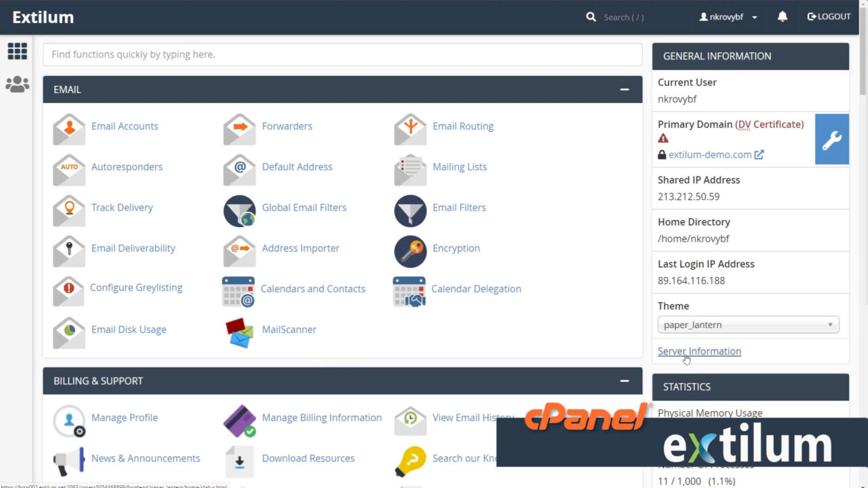Open MailScanner settings
Image resolution: width=868 pixels, height=488 pixels.
289,329
